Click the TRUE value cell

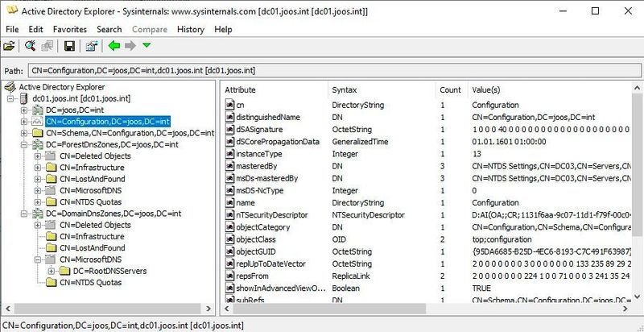click(x=481, y=288)
